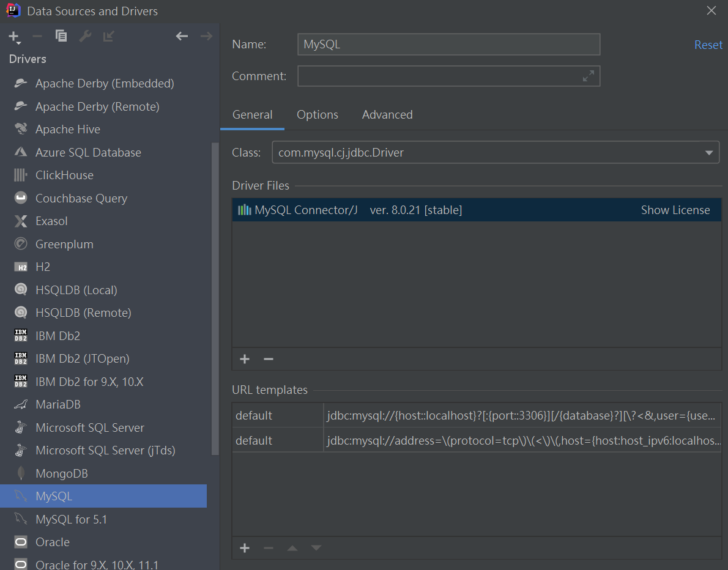Remove URL template with minus icon
The height and width of the screenshot is (570, 728).
pos(269,548)
